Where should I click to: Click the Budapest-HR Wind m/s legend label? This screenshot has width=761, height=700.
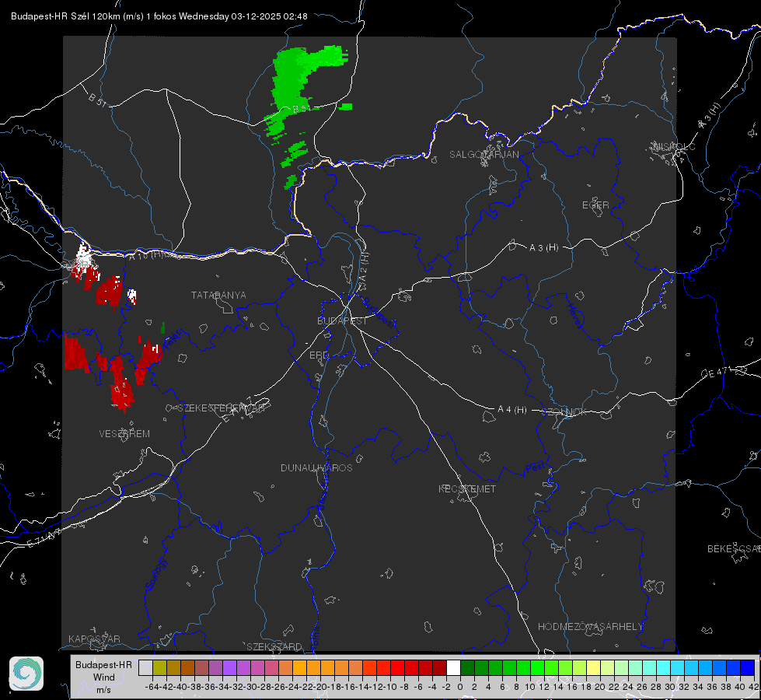[104, 677]
